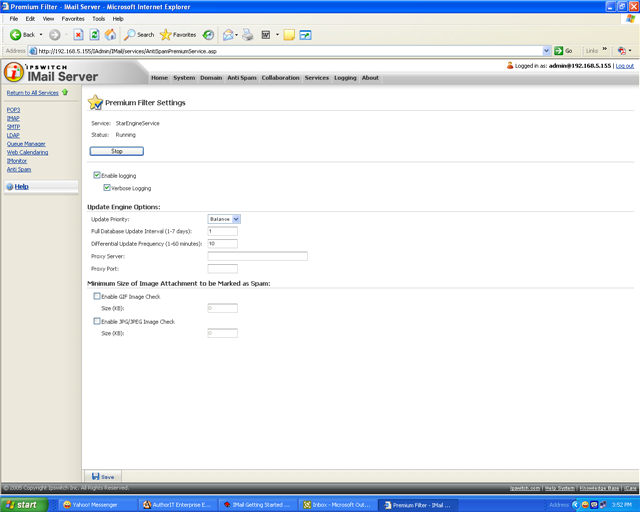Enable JPG/JPEG Image Check checkbox

(97, 321)
